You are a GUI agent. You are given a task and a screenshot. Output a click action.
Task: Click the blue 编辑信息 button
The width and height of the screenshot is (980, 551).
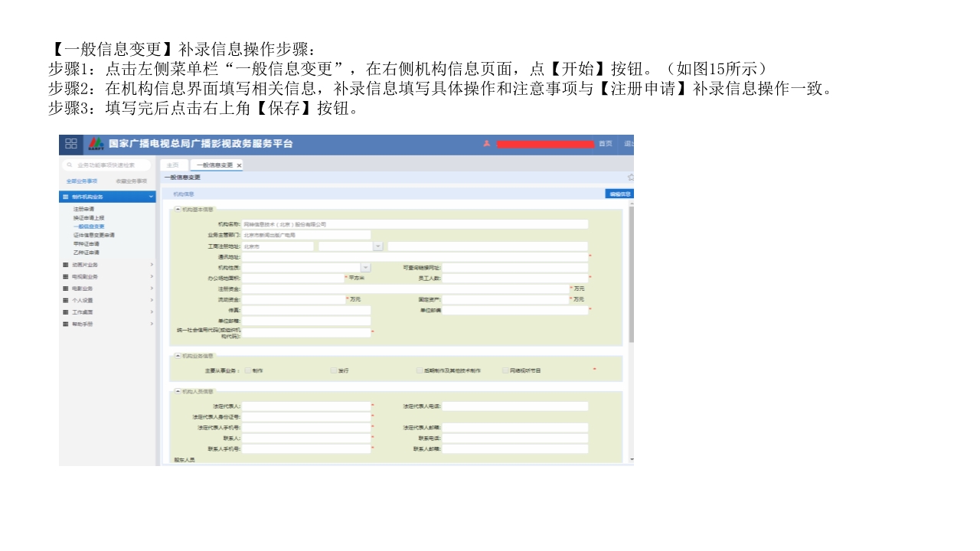click(619, 194)
